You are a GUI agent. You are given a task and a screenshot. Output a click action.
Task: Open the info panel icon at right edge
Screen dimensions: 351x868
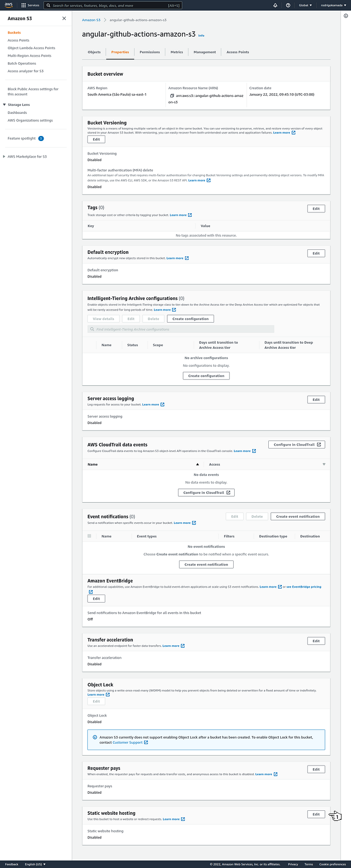click(345, 16)
